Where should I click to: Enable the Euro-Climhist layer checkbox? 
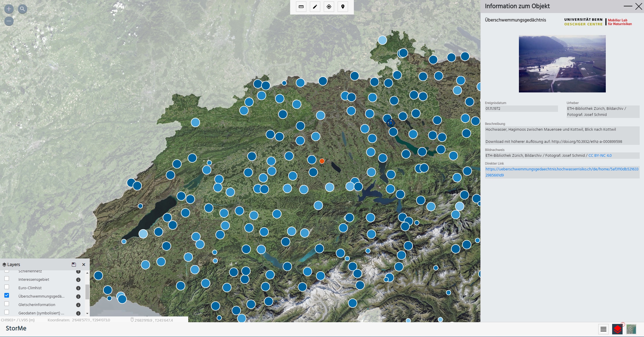[x=7, y=287]
